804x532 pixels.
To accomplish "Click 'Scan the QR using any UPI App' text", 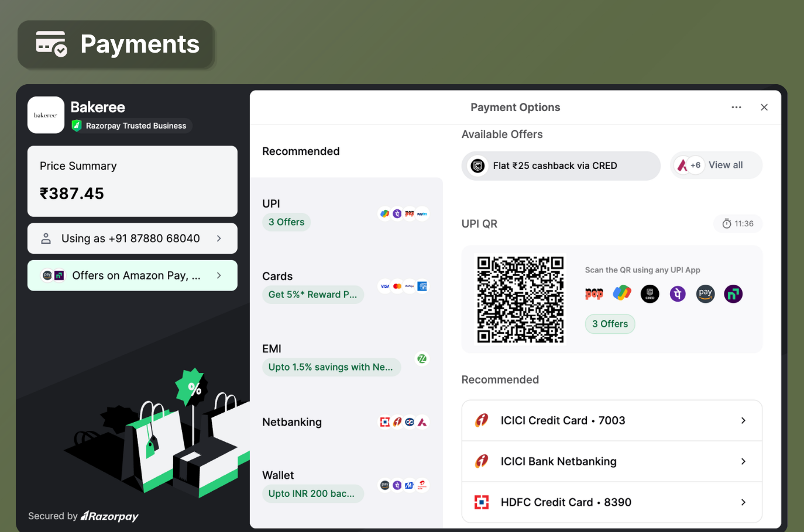I will 642,270.
